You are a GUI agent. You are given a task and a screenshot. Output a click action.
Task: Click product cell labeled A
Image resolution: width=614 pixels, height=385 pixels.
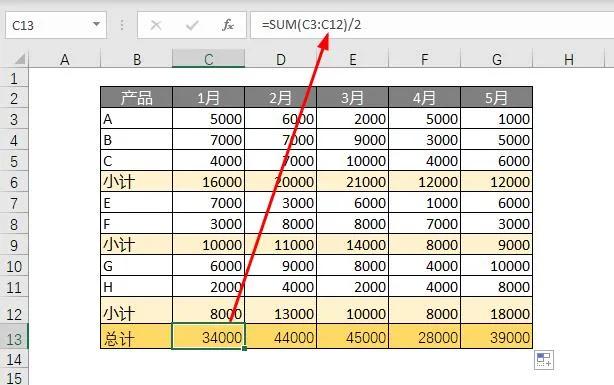[x=137, y=119]
